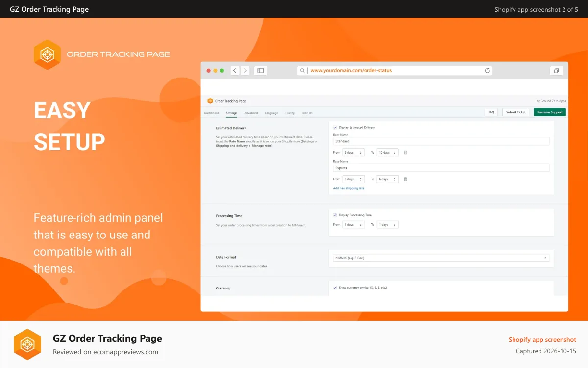Open the browser tabs overview icon
The height and width of the screenshot is (368, 588).
(556, 71)
